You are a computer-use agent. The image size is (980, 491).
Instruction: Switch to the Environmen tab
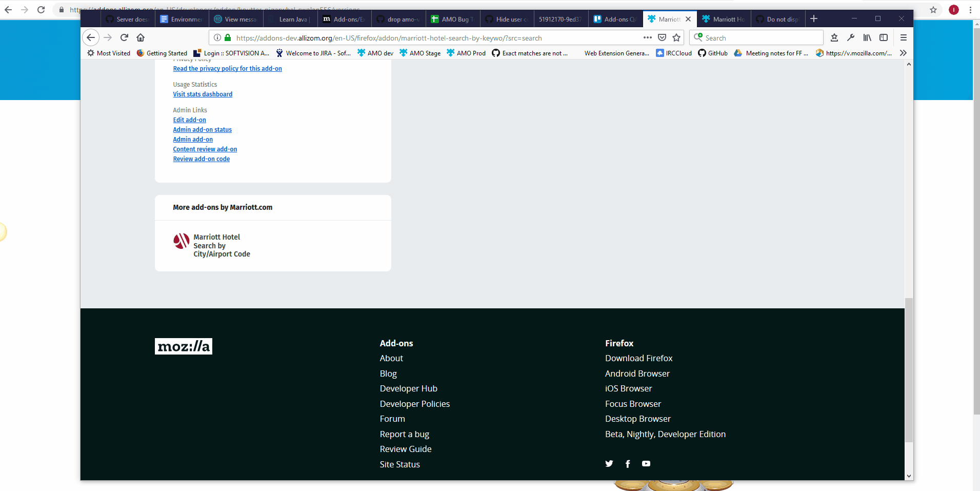click(x=182, y=19)
